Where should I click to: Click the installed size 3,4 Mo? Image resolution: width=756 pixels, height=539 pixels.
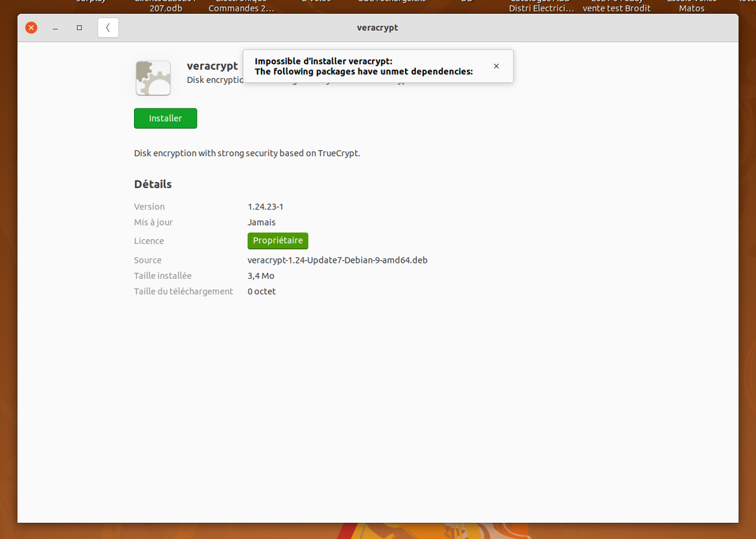(261, 276)
